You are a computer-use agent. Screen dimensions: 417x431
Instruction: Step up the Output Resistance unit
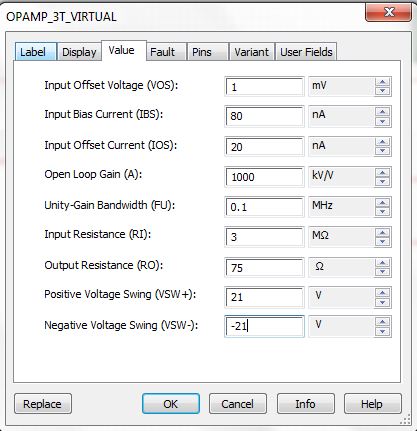[x=382, y=263]
